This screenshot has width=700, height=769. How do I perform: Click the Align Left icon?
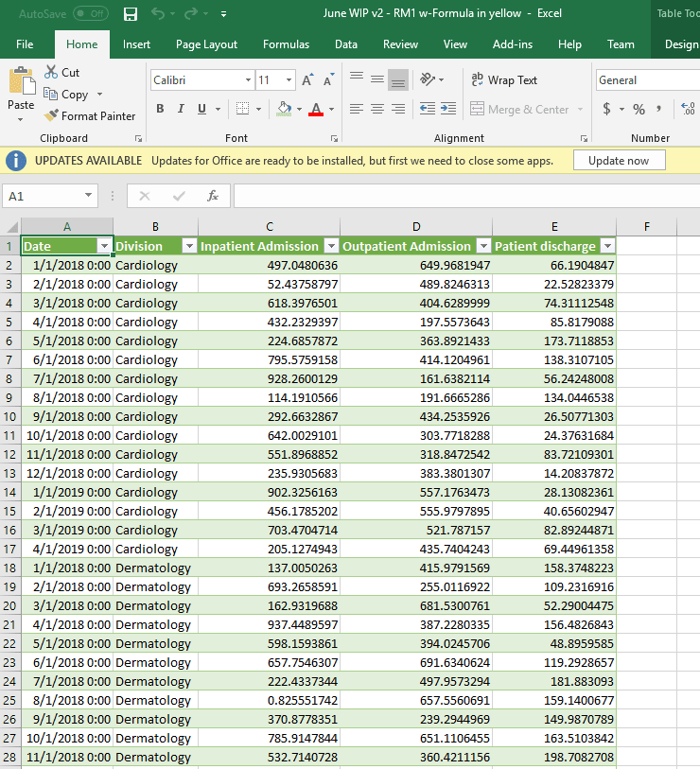pyautogui.click(x=357, y=109)
